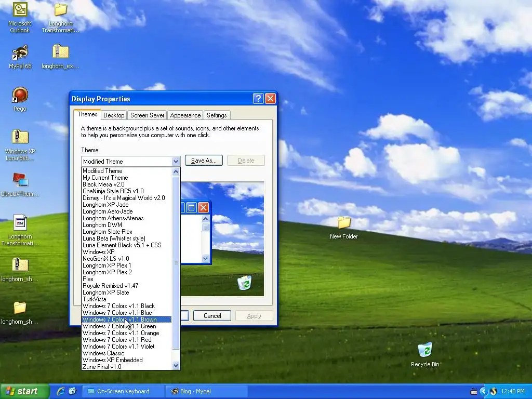The width and height of the screenshot is (532, 399).
Task: Choose Longhorn Slate-Plex theme
Action: click(x=127, y=232)
